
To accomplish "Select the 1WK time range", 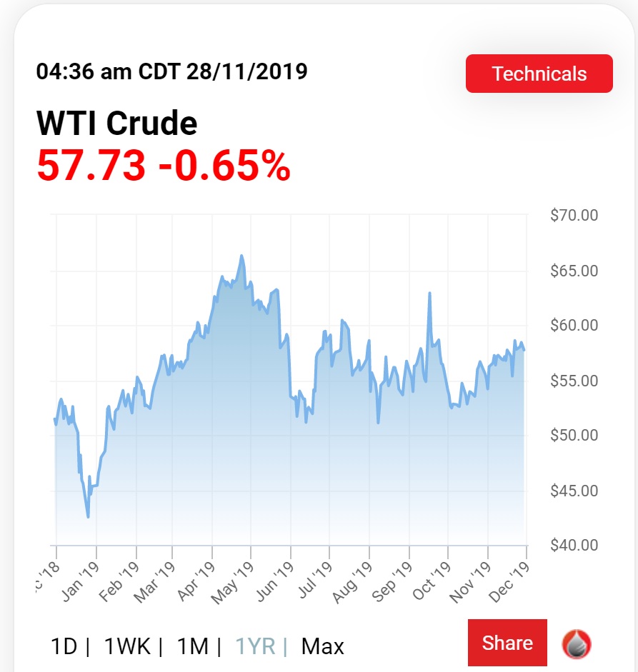I will [127, 646].
